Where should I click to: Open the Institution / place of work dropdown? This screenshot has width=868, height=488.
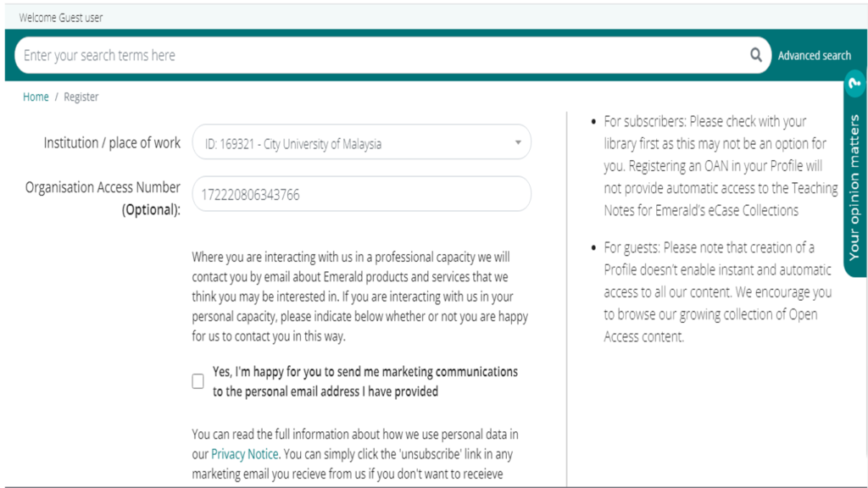click(x=361, y=142)
